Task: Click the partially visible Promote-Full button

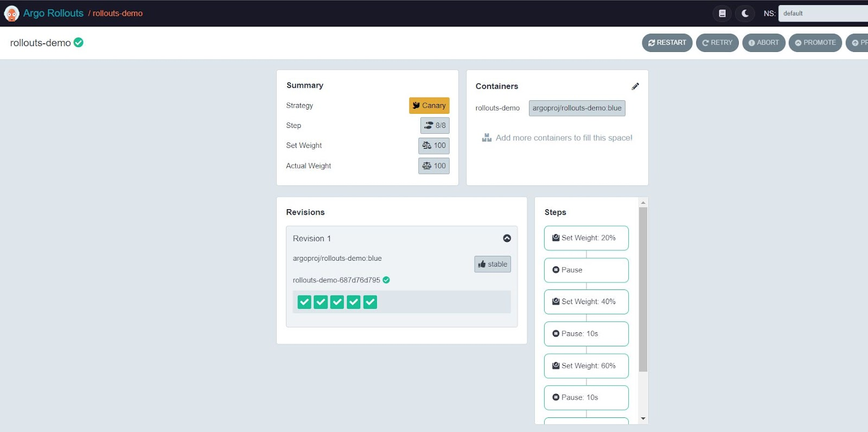Action: [x=858, y=43]
